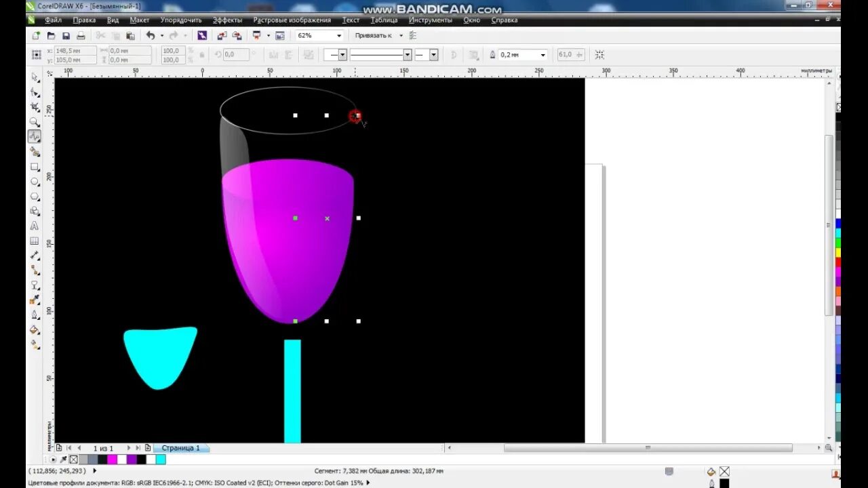Select the Connector tool
Image resolution: width=868 pixels, height=488 pixels.
click(x=35, y=270)
